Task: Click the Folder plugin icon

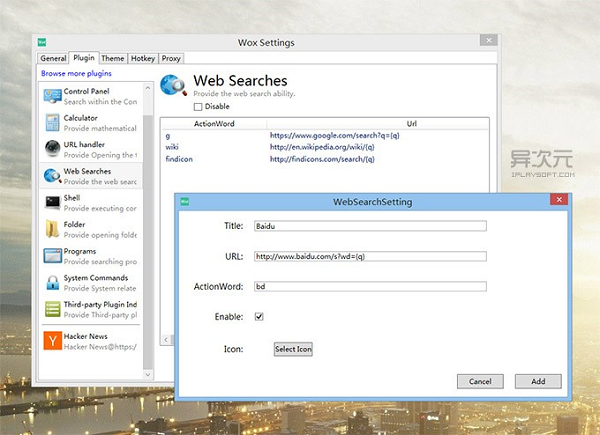Action: pos(52,229)
